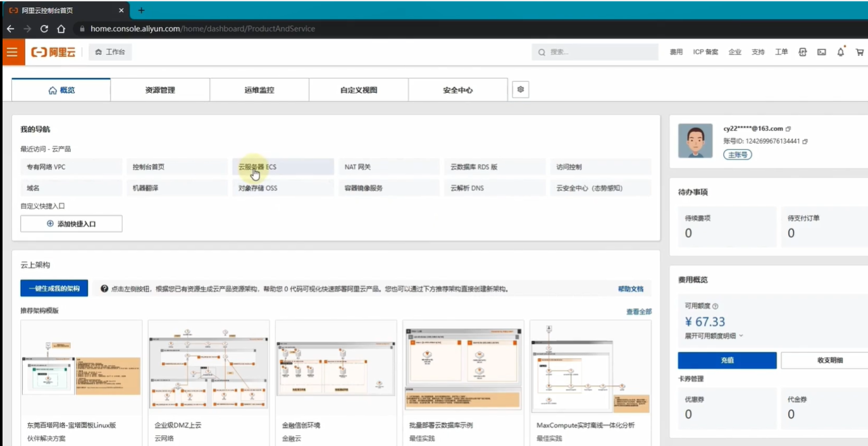Open the 帮助文档 link

point(631,289)
